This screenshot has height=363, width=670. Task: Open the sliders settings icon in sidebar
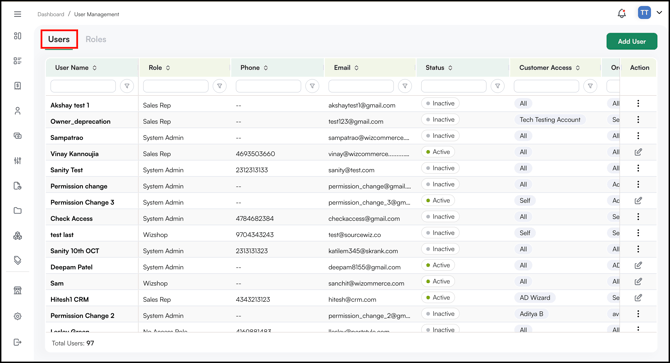[18, 161]
